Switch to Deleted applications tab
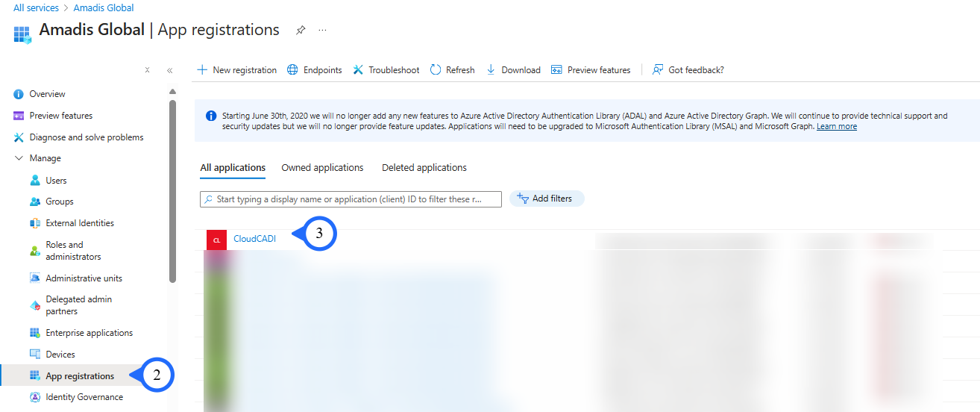The height and width of the screenshot is (412, 980). point(424,168)
